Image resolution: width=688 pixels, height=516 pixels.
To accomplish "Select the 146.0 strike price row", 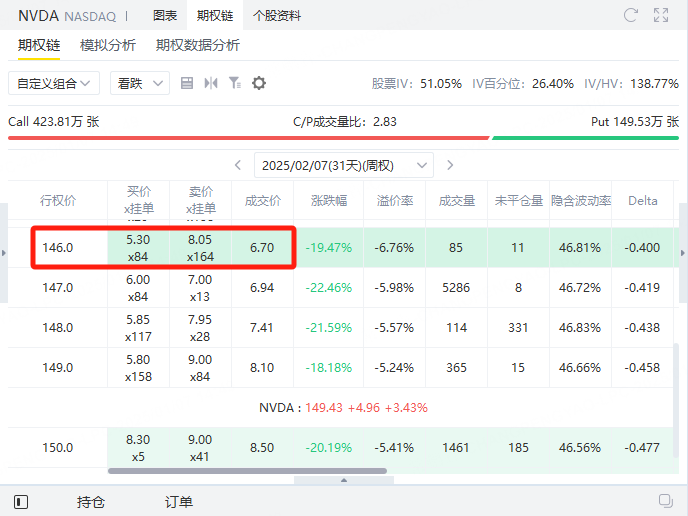I will pyautogui.click(x=340, y=247).
